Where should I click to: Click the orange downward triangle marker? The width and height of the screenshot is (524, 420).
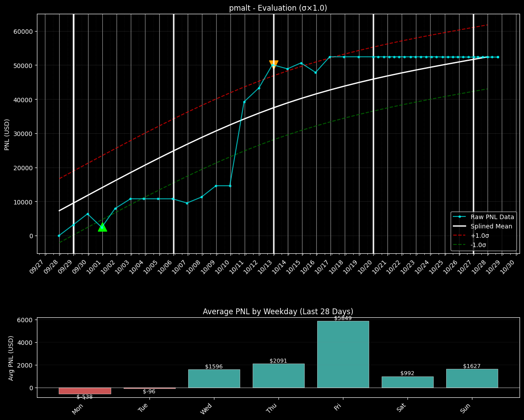(x=274, y=64)
